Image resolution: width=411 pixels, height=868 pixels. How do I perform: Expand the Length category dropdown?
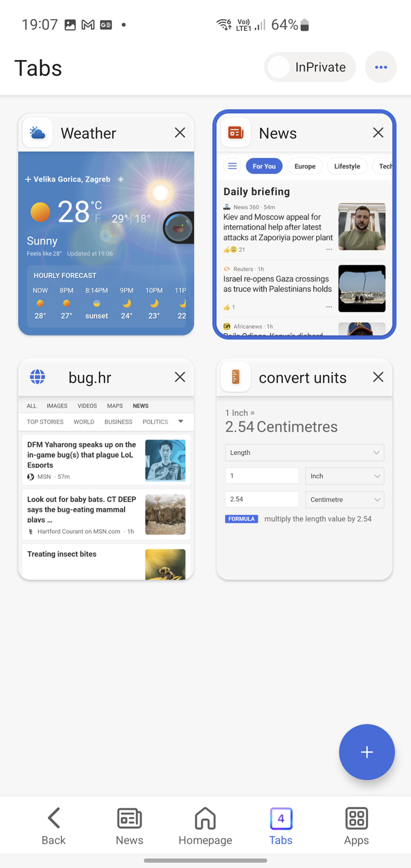pyautogui.click(x=304, y=452)
